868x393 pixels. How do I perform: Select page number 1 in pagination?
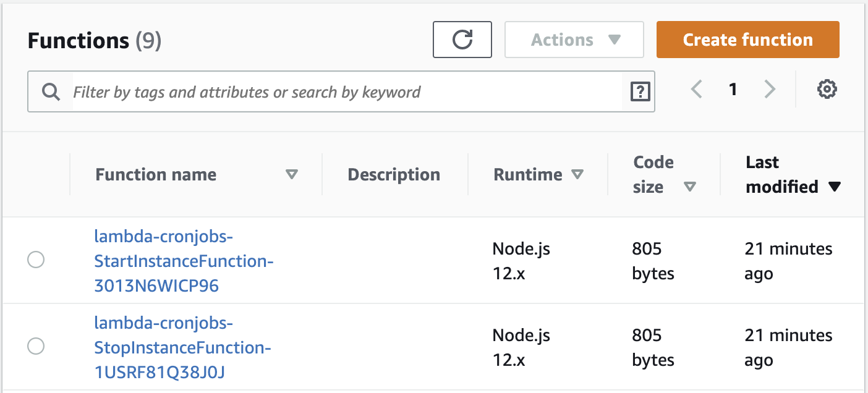tap(733, 90)
